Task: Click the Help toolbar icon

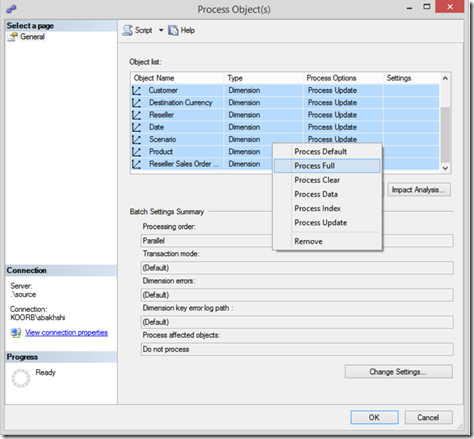Action: [x=173, y=30]
